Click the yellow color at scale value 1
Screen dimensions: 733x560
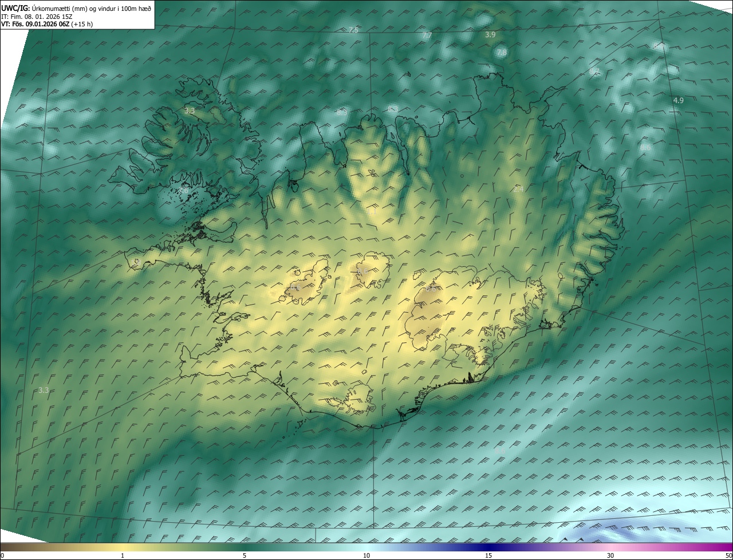pos(123,547)
